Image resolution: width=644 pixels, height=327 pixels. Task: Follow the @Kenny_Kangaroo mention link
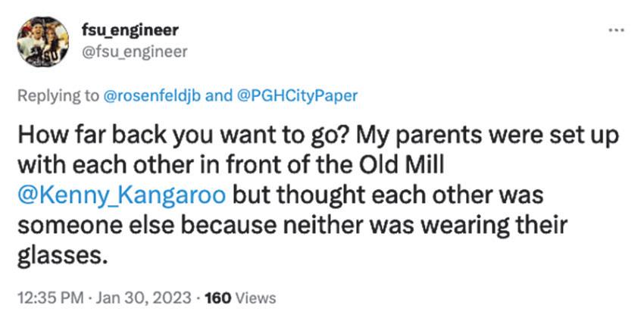click(x=120, y=194)
